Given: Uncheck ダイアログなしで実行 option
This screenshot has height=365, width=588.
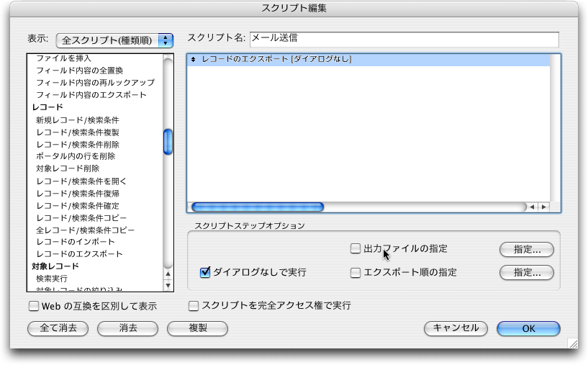Looking at the screenshot, I should [205, 272].
